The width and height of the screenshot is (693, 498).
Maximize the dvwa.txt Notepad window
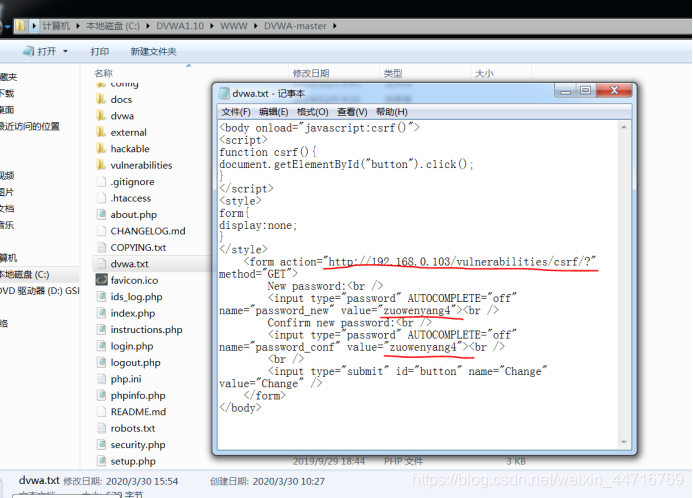click(x=586, y=90)
